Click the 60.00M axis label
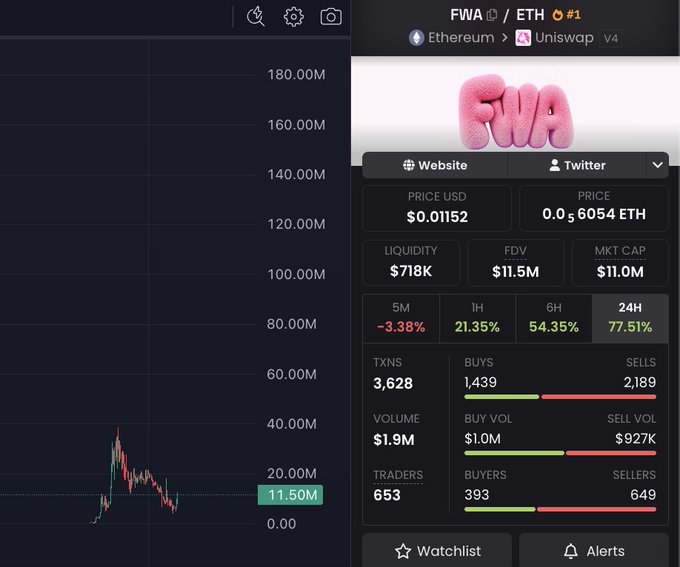The height and width of the screenshot is (567, 680). 292,374
